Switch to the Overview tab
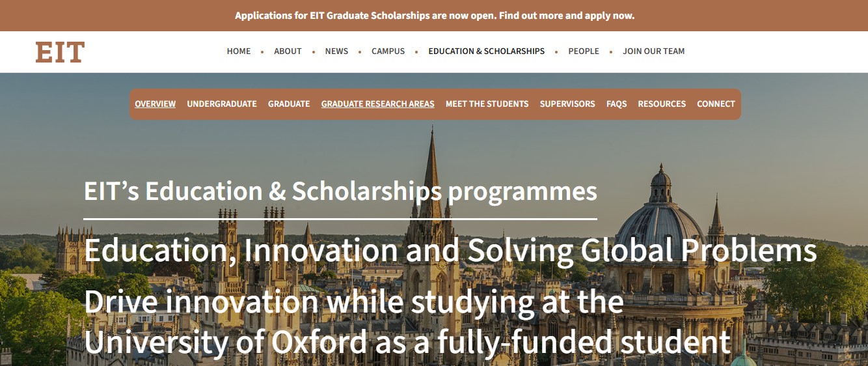This screenshot has height=366, width=868. (155, 104)
